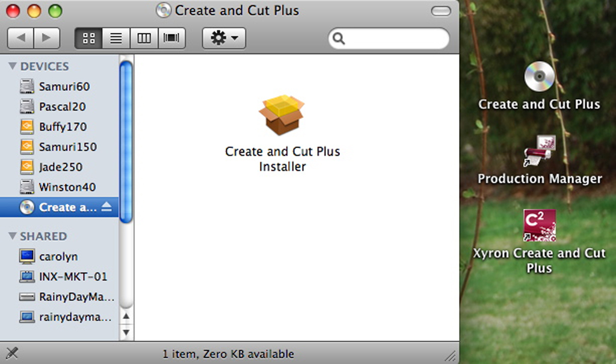Click the toolbar hide pill button
Image resolution: width=616 pixels, height=364 pixels.
(x=441, y=11)
